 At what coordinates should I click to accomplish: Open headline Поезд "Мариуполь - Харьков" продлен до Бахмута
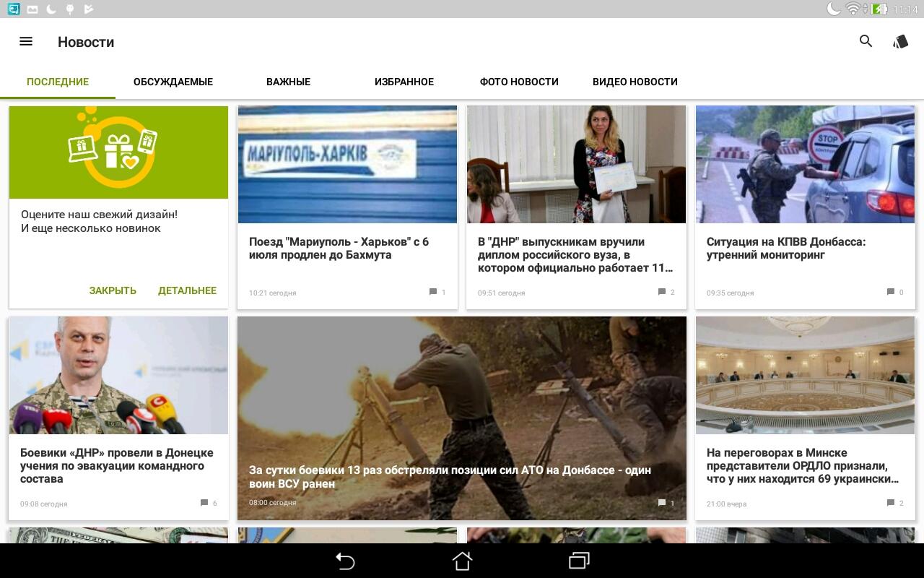[339, 248]
